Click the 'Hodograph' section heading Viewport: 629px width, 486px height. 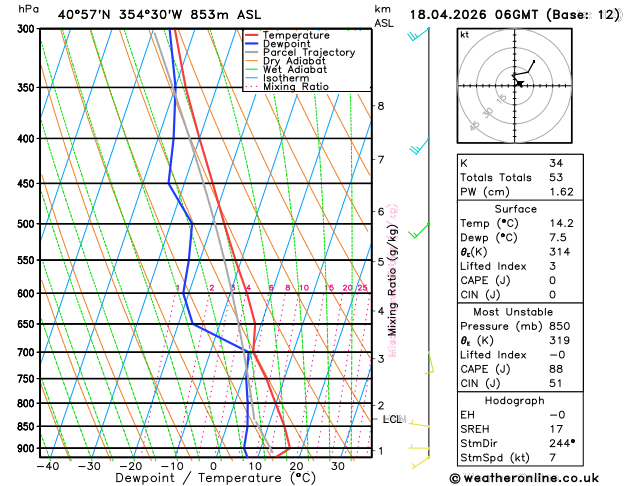coord(515,401)
